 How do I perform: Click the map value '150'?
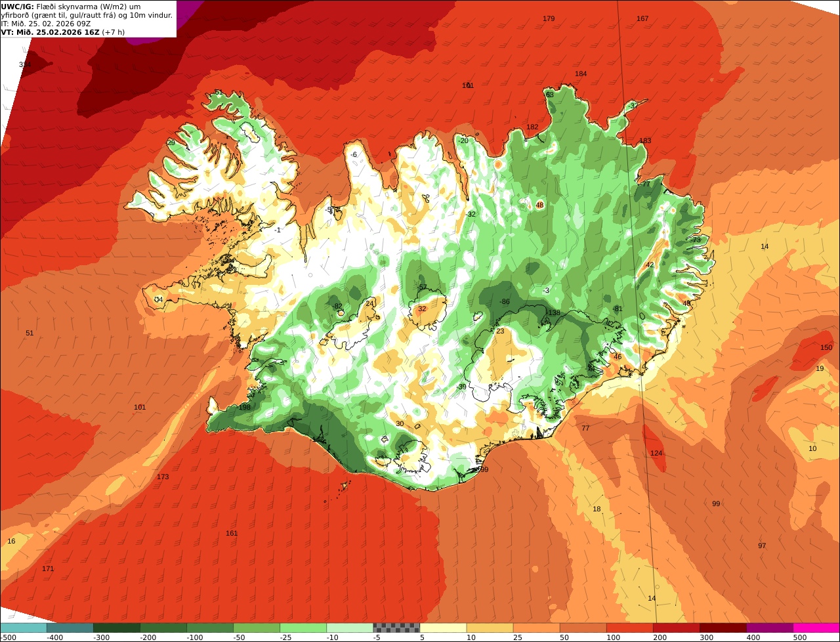(x=826, y=347)
